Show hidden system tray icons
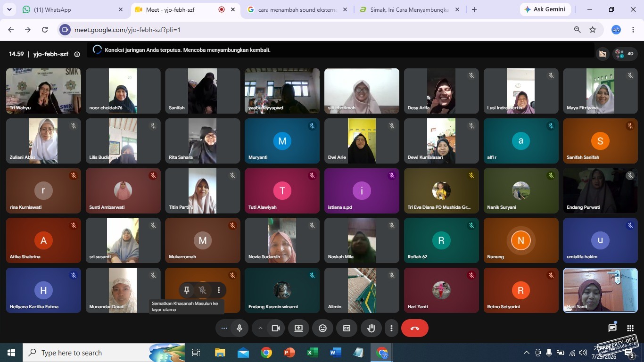Image resolution: width=644 pixels, height=362 pixels. [527, 353]
